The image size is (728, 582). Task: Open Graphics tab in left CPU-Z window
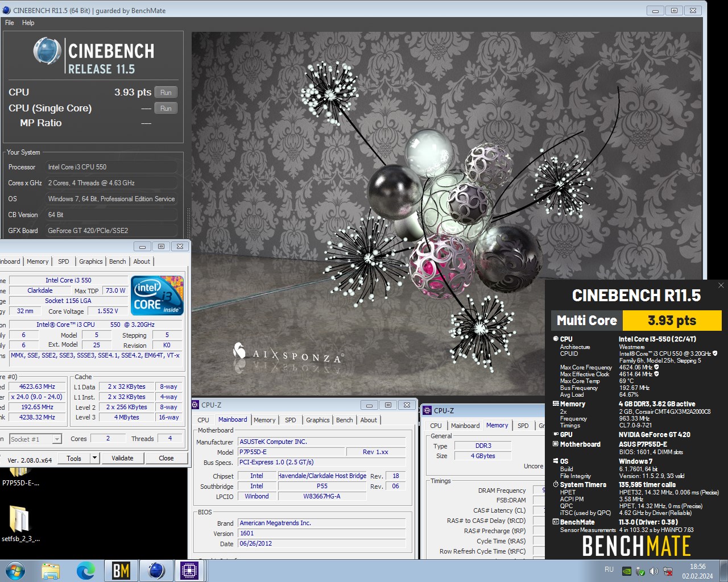91,261
